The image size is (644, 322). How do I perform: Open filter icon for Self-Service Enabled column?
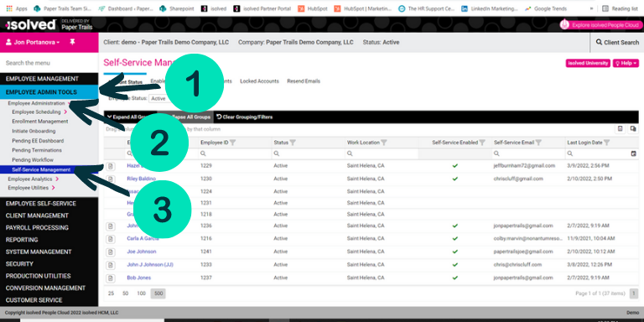pos(482,143)
